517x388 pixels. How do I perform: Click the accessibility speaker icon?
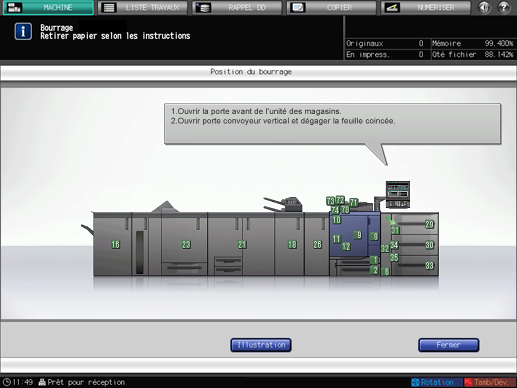484,7
